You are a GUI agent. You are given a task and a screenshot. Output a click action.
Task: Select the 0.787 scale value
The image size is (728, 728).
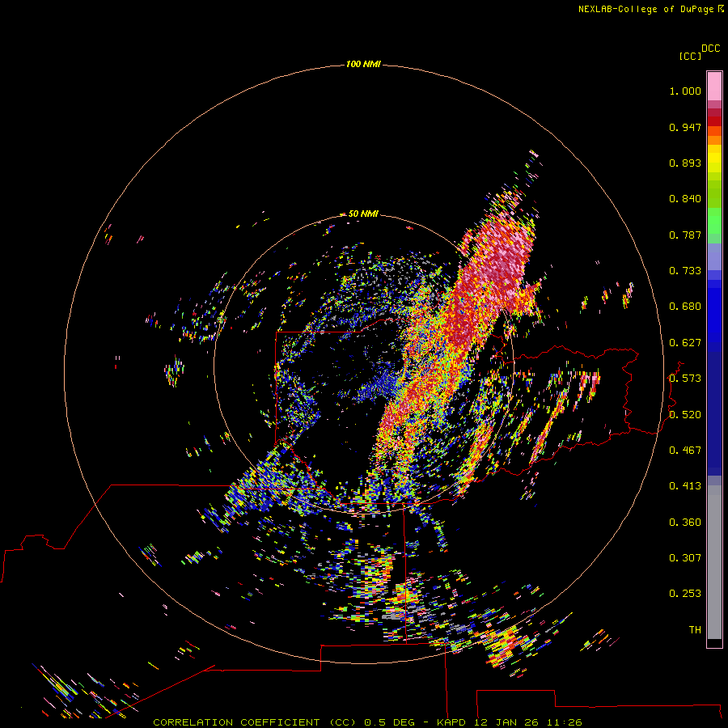[685, 235]
